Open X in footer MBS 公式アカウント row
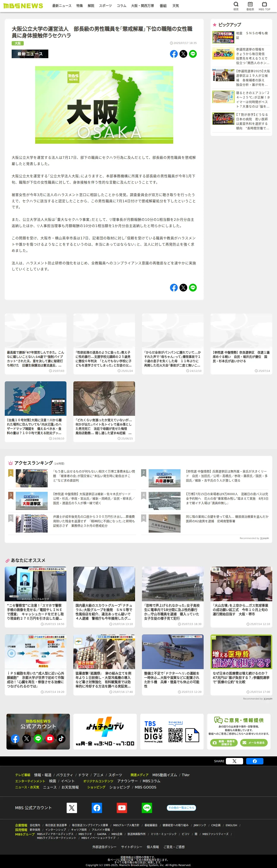Screen dimensions: 277x868 (72, 808)
